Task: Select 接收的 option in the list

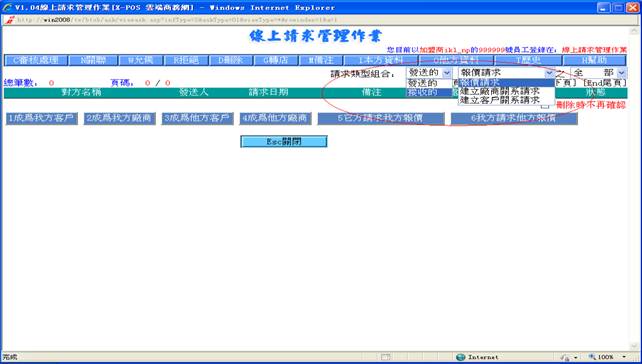Action: (x=423, y=92)
